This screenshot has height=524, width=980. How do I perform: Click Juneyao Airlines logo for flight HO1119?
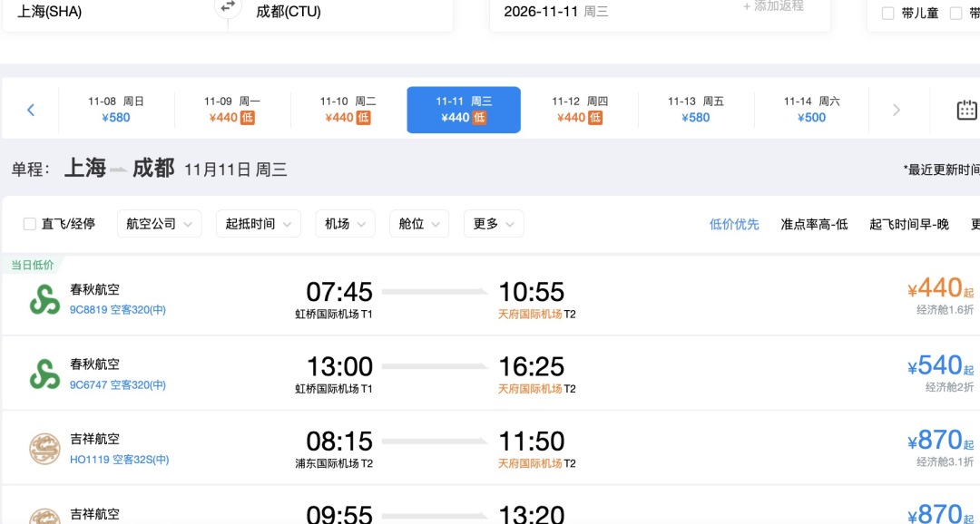45,449
